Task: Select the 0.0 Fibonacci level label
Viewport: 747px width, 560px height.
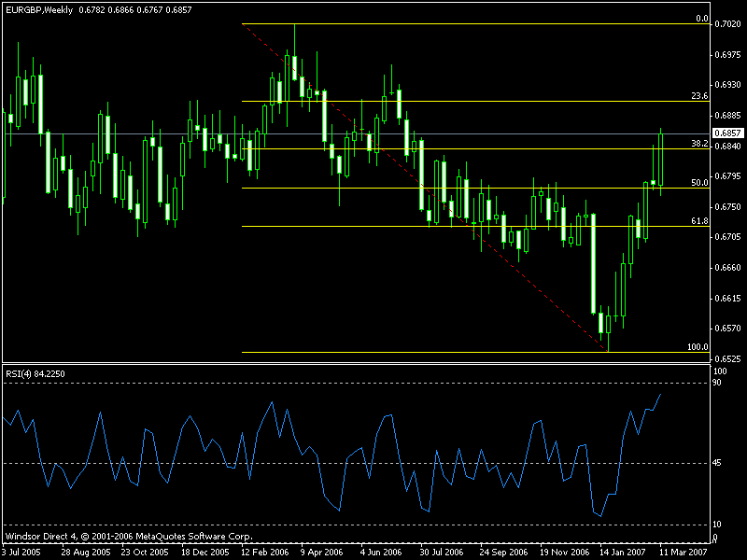Action: [701, 19]
